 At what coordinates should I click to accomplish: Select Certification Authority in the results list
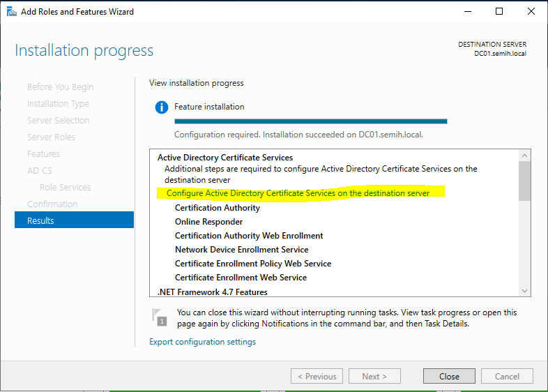(x=217, y=208)
